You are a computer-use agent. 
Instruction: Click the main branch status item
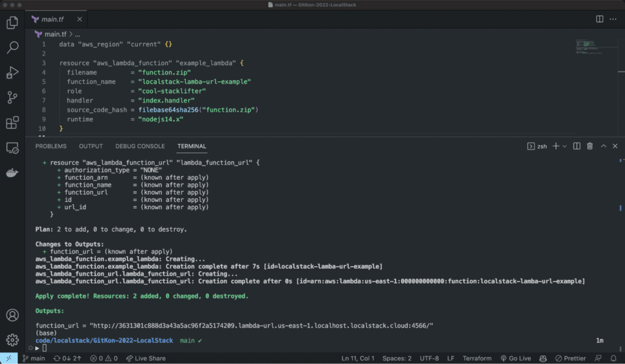click(34, 359)
